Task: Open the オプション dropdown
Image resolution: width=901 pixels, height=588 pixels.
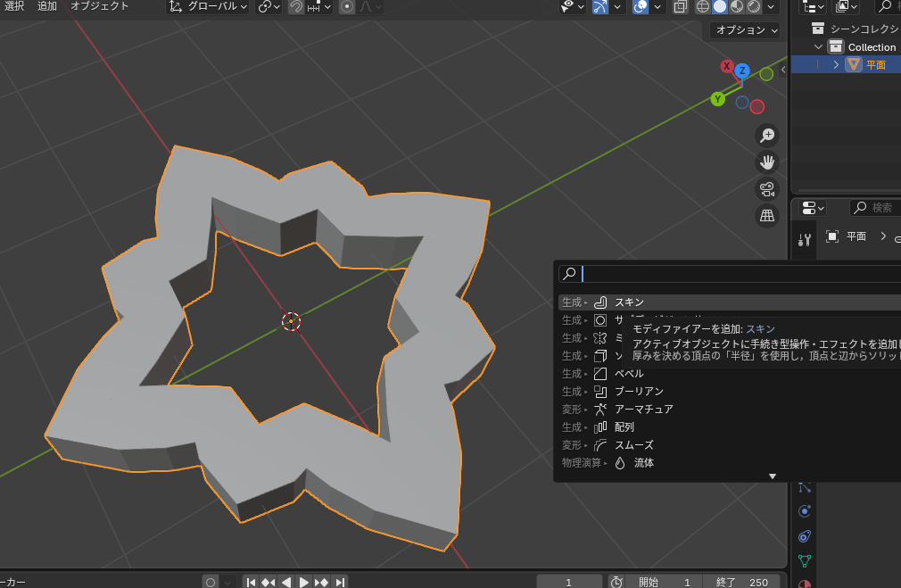Action: (745, 30)
